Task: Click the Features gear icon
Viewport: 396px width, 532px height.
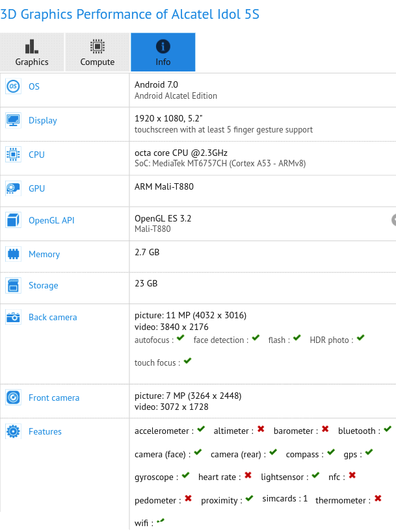Action: click(x=13, y=431)
